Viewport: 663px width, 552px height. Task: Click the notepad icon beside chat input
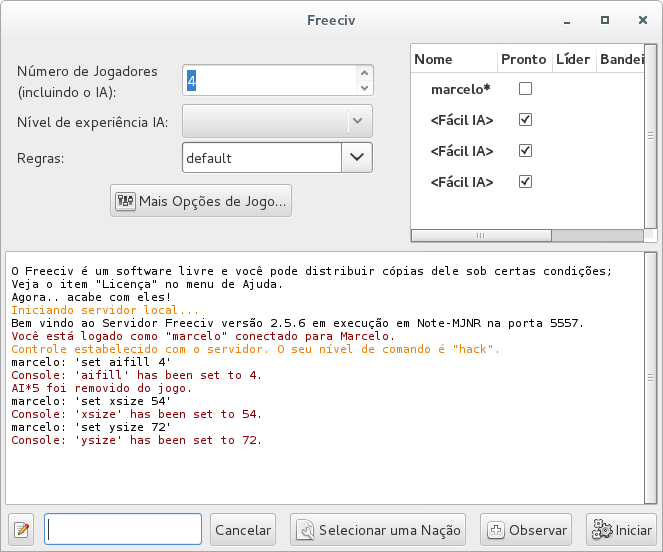pyautogui.click(x=23, y=530)
